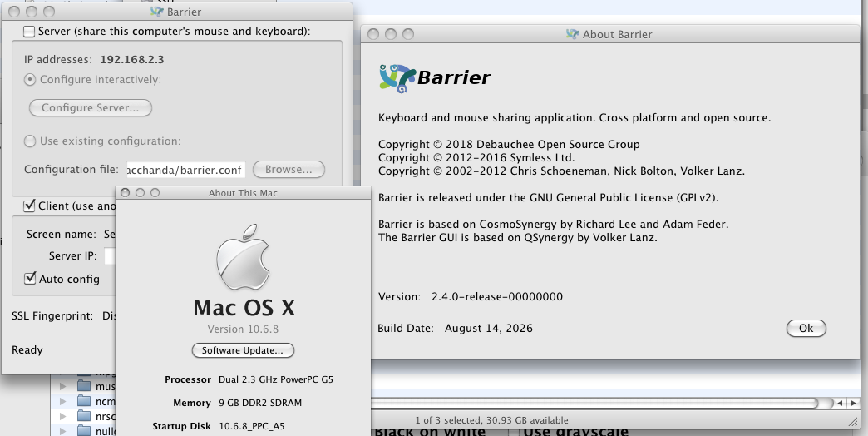Click '1 of 3 selected, 30.93 GB available'
The width and height of the screenshot is (868, 436).
[491, 420]
